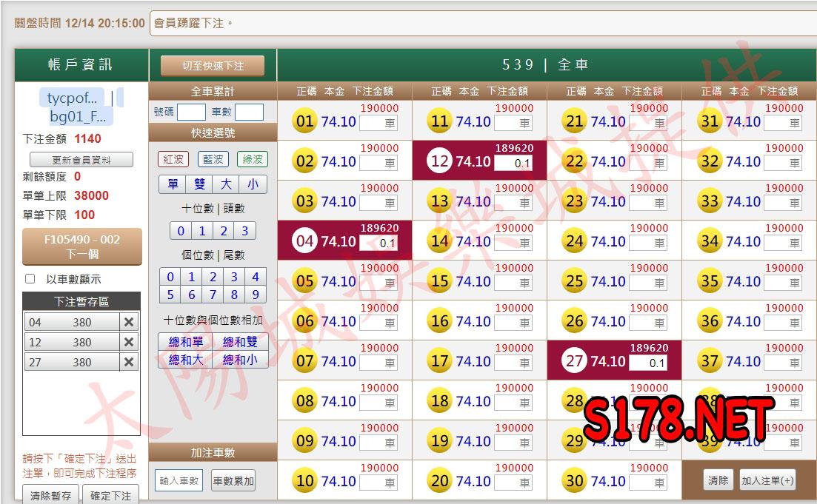Choose 總和大 sum filter

pyautogui.click(x=185, y=360)
